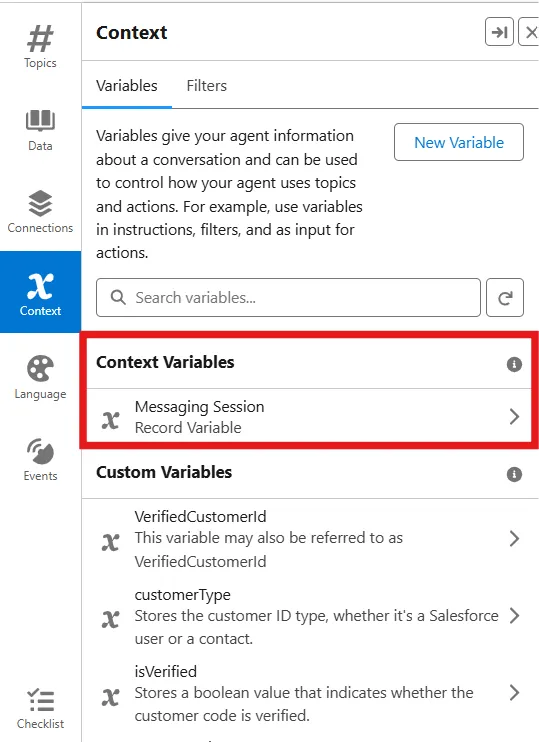
Task: Switch to the Variables tab
Action: tap(127, 86)
